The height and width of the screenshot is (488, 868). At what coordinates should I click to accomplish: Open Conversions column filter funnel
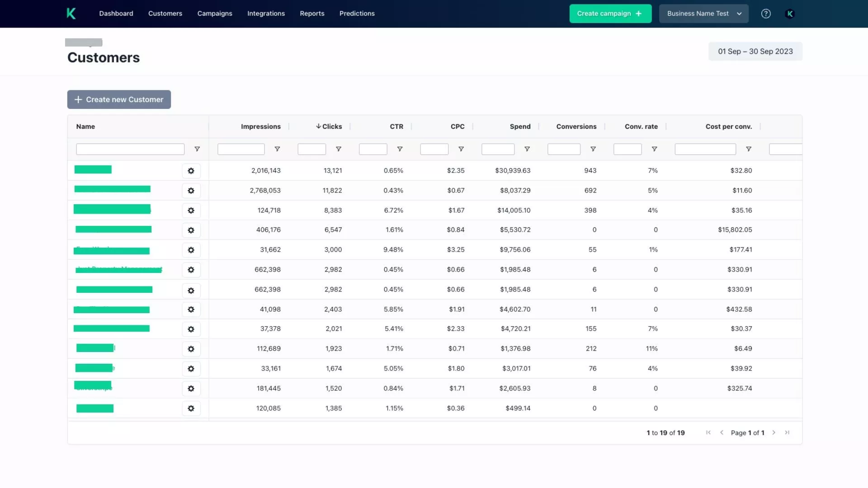pos(593,149)
